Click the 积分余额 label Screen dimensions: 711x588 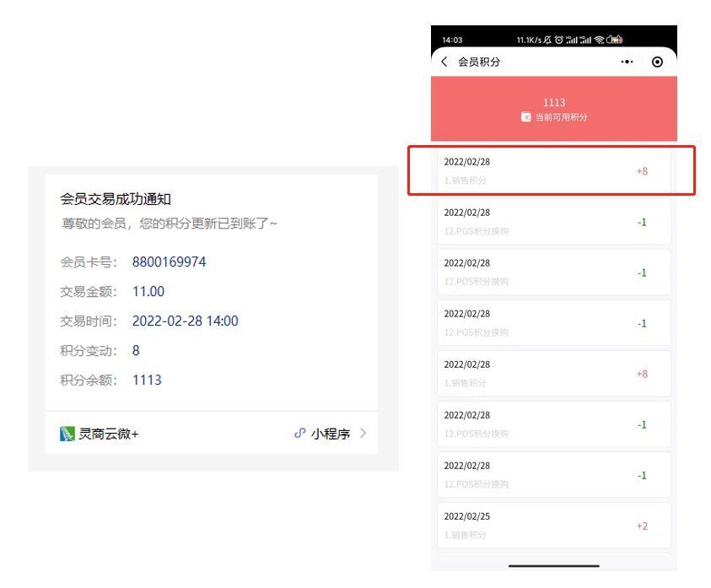(x=89, y=380)
